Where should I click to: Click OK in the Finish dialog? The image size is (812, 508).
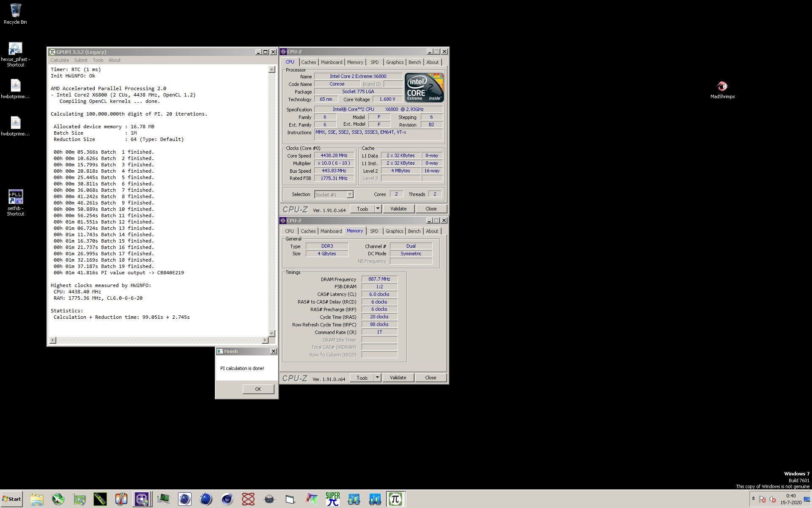258,389
